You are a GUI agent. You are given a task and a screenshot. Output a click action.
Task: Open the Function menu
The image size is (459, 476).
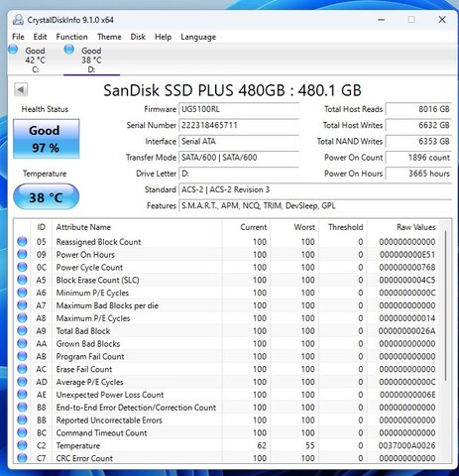(71, 37)
